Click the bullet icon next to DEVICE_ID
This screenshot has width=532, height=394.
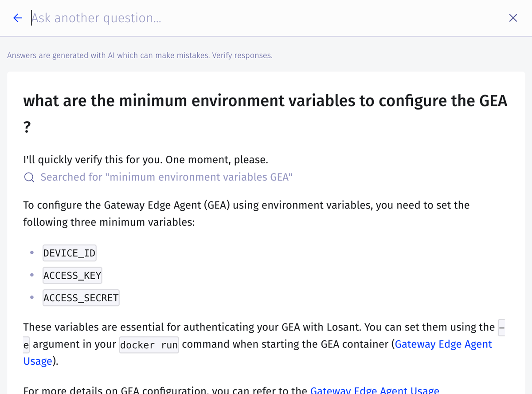click(31, 252)
